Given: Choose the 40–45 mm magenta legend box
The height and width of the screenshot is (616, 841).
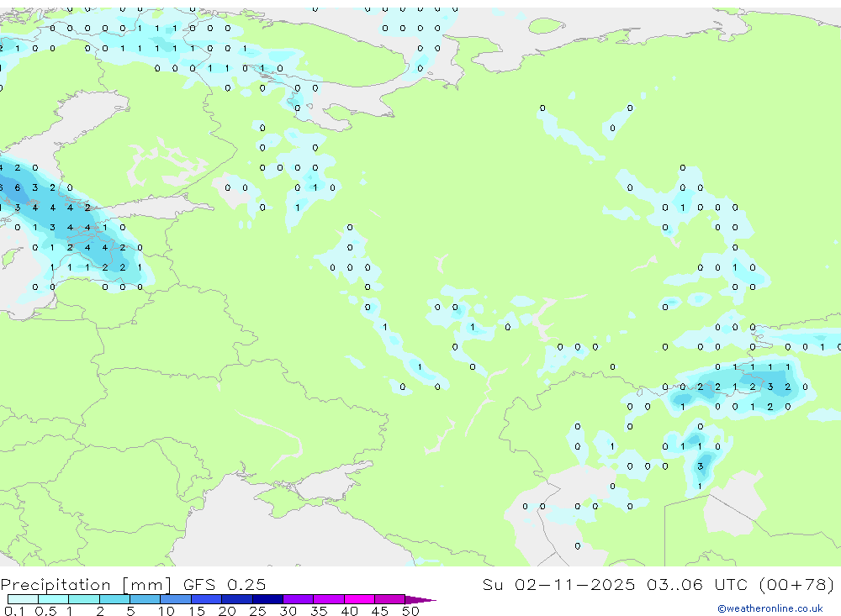Looking at the screenshot, I should point(359,599).
